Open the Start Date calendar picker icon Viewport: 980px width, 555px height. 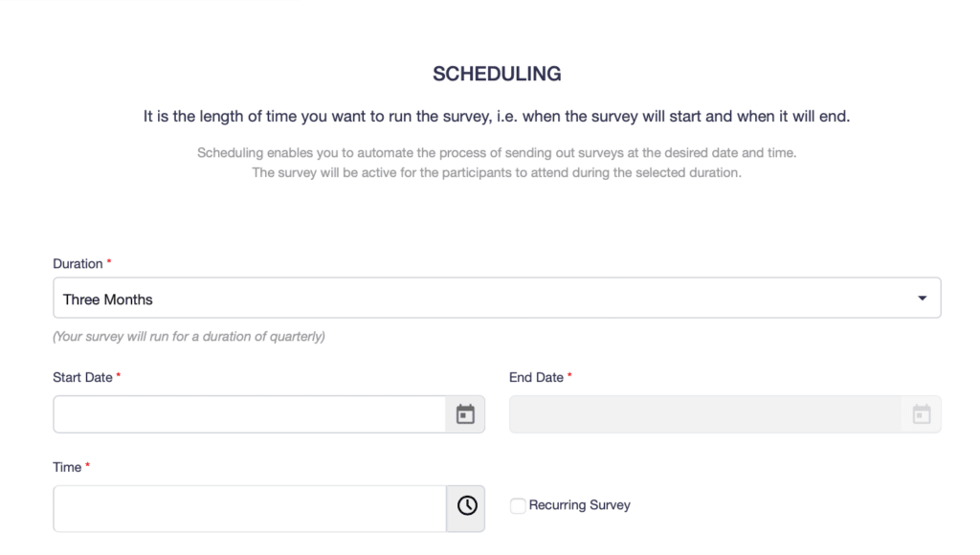point(465,414)
